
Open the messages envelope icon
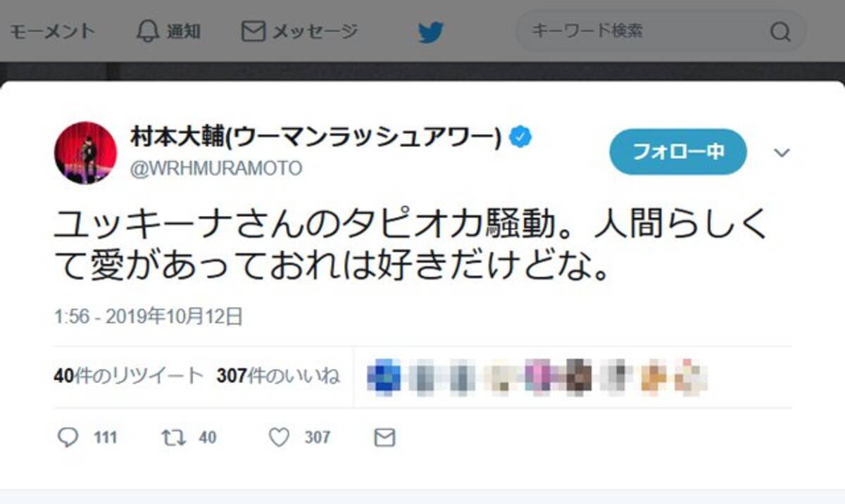[253, 31]
